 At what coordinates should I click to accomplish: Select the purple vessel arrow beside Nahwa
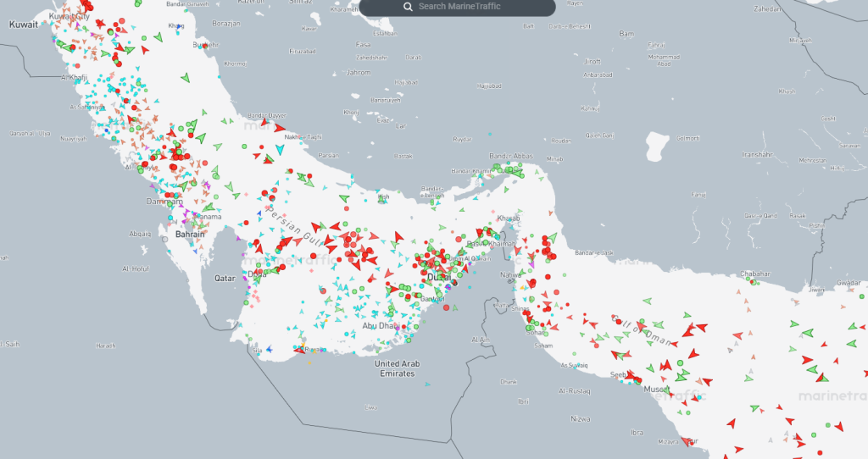[531, 264]
